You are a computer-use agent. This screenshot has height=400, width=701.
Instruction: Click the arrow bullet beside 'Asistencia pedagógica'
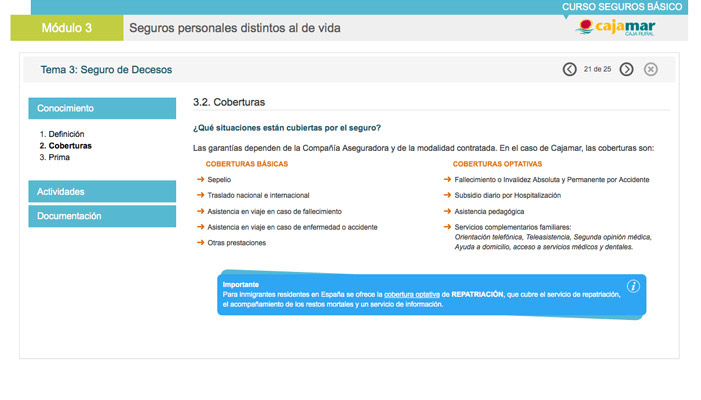pyautogui.click(x=447, y=211)
